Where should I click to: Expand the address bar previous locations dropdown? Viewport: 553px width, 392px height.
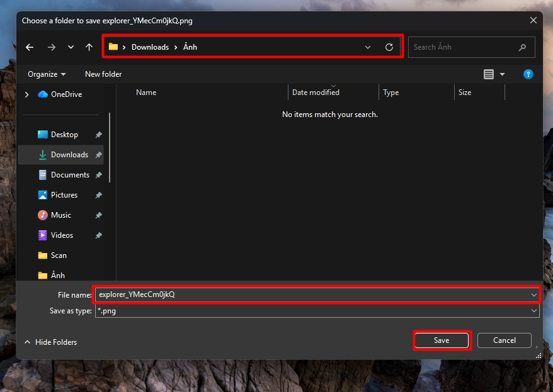point(367,47)
